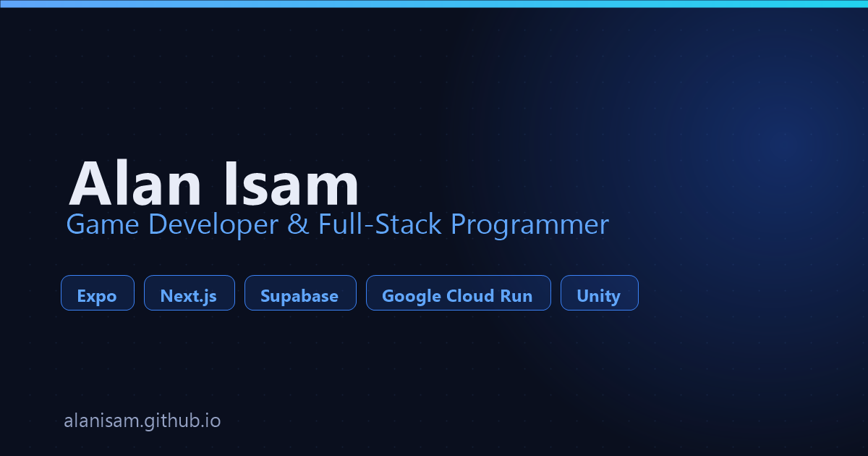Click the Supabase tag chip
This screenshot has width=868, height=456.
[x=300, y=293]
